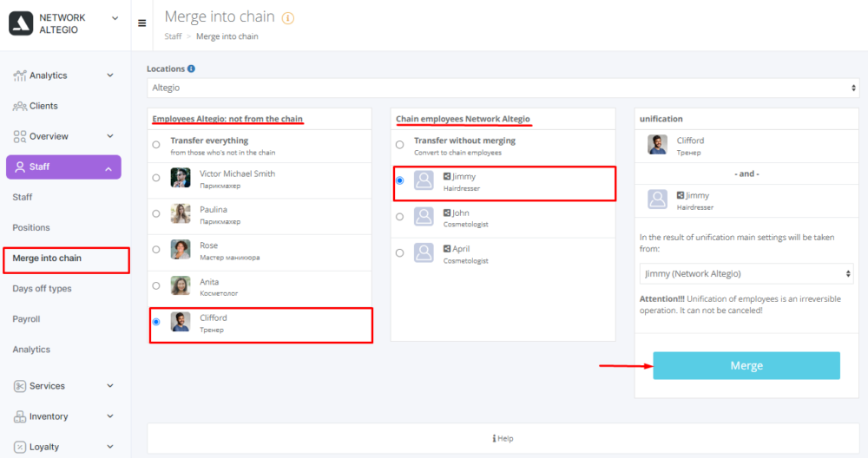This screenshot has height=458, width=868.
Task: Click Victor Michael Smith name text
Action: [238, 173]
